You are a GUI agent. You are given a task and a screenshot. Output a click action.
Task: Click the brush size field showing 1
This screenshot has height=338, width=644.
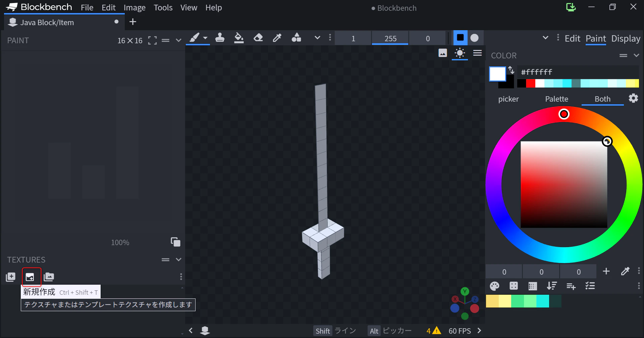point(353,38)
